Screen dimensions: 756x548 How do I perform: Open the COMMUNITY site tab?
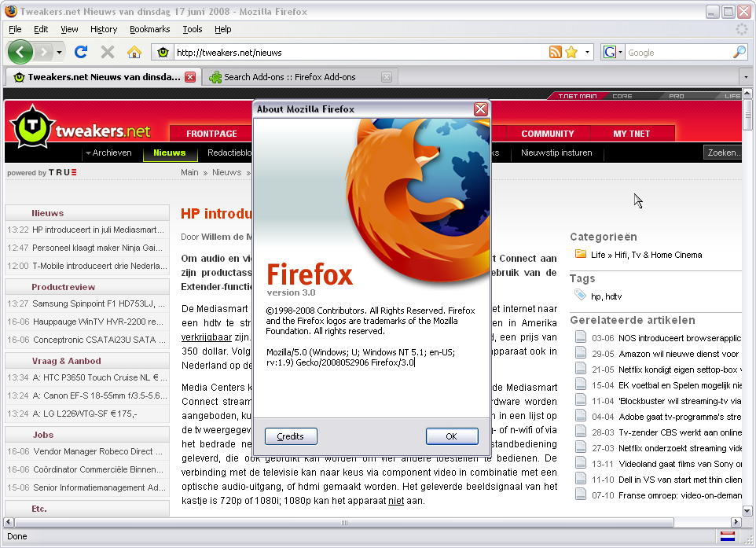tap(548, 134)
